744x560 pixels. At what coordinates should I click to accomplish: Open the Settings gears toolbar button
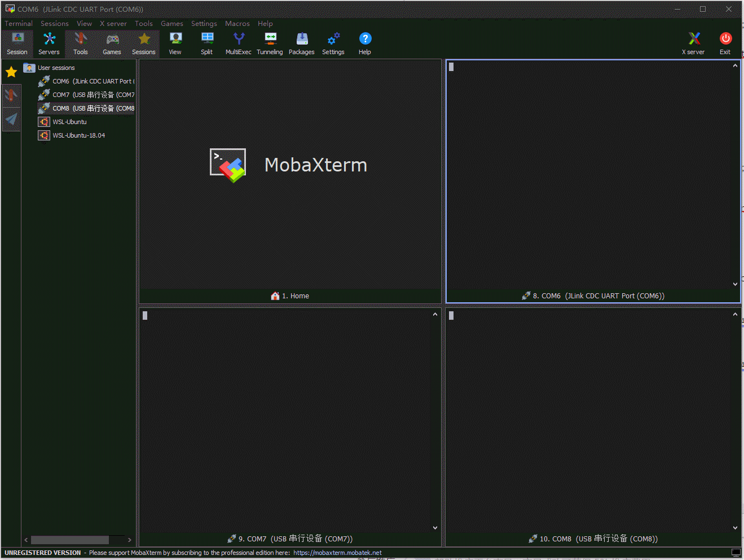click(x=333, y=44)
